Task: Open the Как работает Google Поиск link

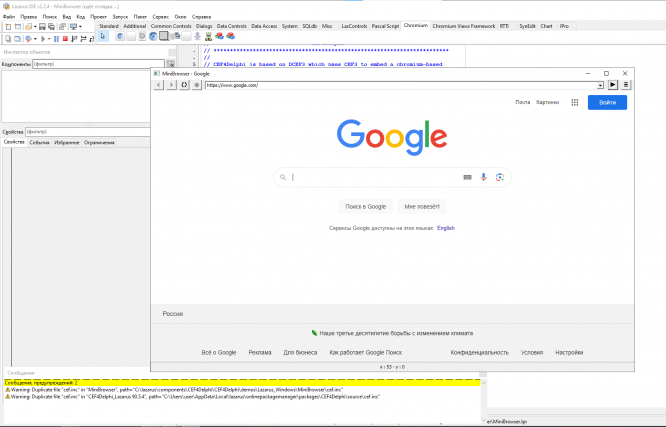Action: (x=366, y=353)
